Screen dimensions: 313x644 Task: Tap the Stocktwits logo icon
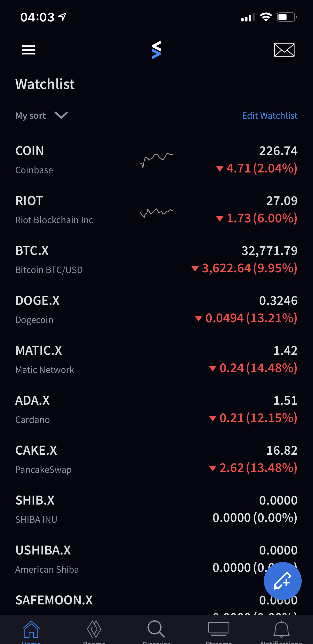(x=156, y=50)
